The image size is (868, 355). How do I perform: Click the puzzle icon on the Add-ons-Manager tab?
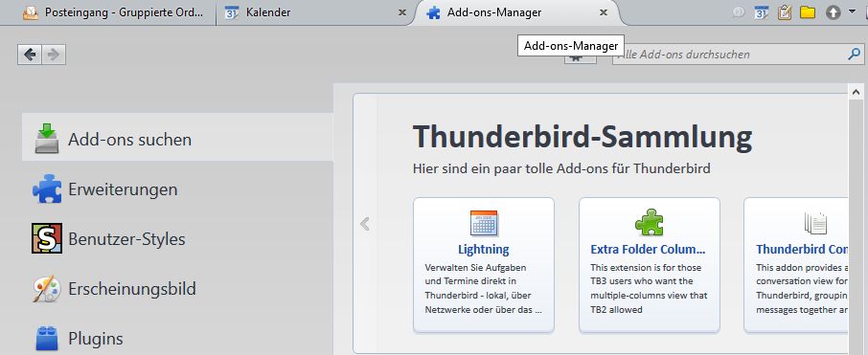click(433, 12)
